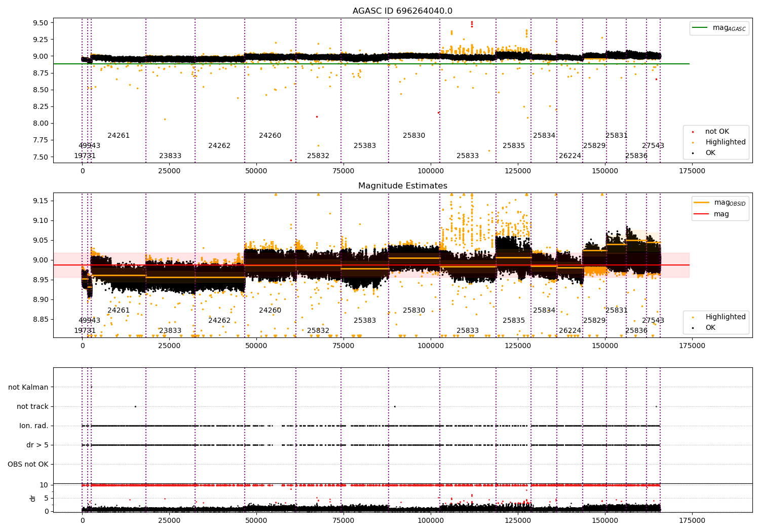Click obsid label 25835 in Magnitude Estimates plot

[514, 320]
